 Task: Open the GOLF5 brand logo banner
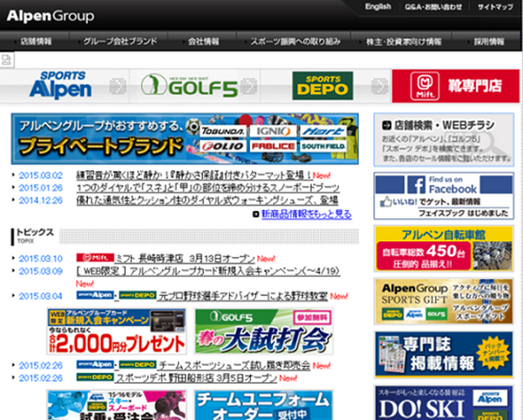click(189, 85)
